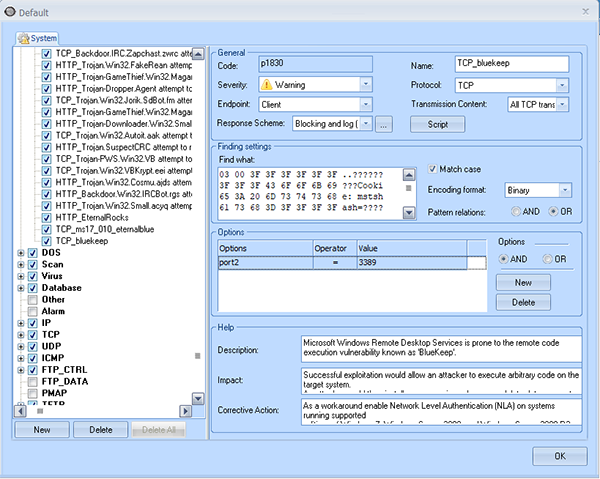Open the Transmission Content dropdown
Image resolution: width=600 pixels, height=479 pixels.
(x=562, y=104)
